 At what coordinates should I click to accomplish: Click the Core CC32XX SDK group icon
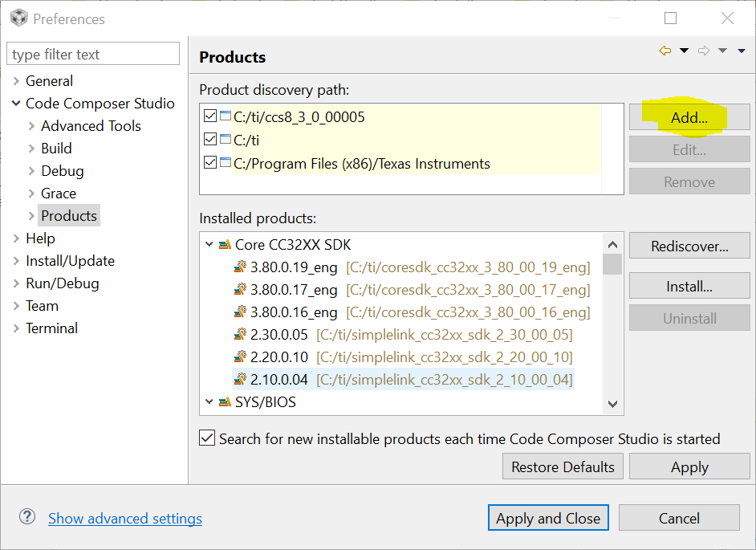tap(225, 245)
